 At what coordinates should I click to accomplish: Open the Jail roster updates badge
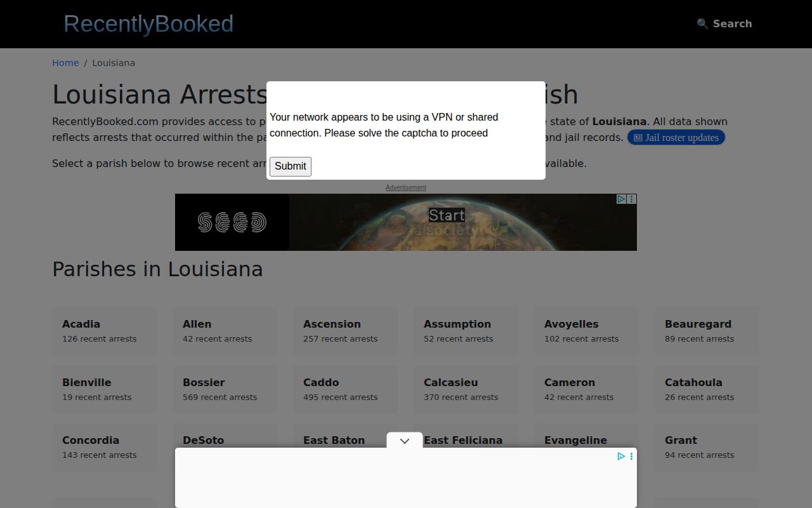[x=676, y=138]
